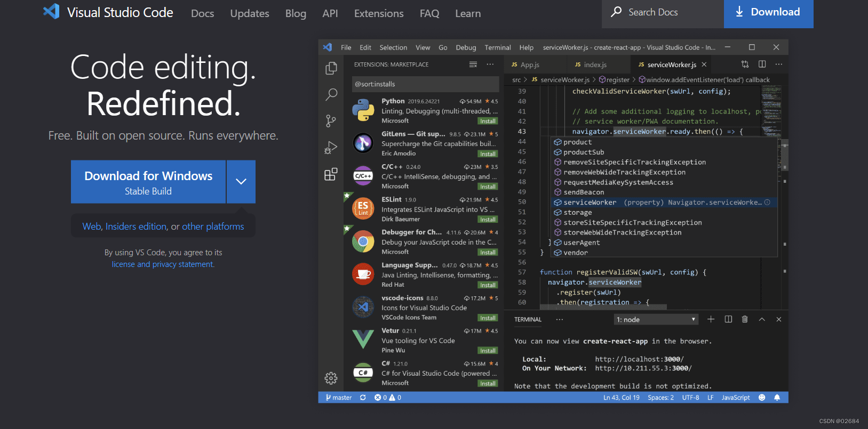Click the notifications bell in status bar
This screenshot has width=868, height=429.
pyautogui.click(x=777, y=398)
